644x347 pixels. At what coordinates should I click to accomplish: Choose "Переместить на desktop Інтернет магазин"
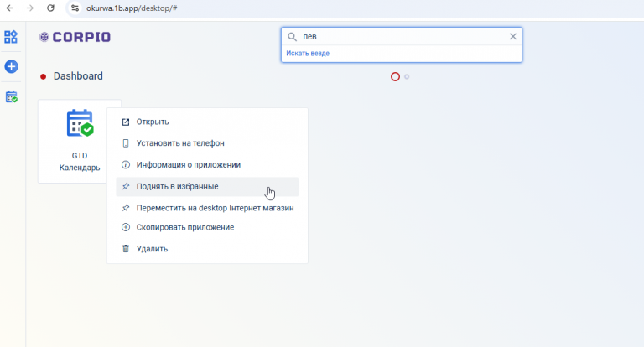point(207,208)
